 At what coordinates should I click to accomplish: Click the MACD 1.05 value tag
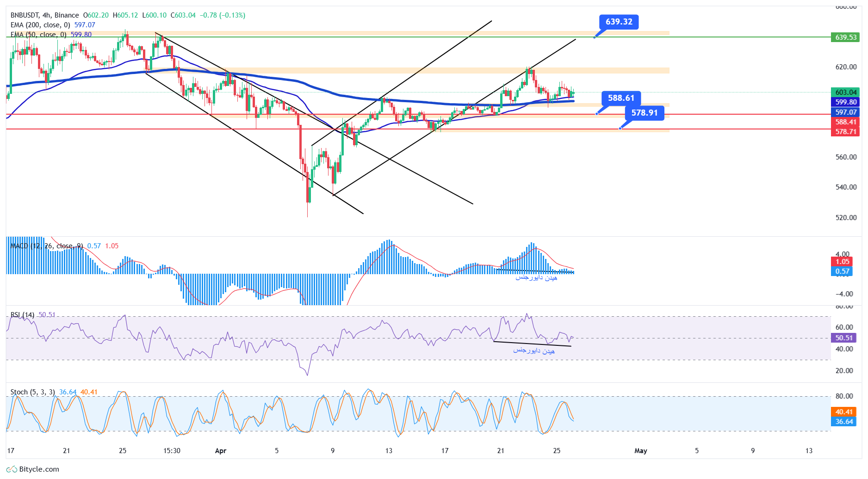tap(843, 262)
